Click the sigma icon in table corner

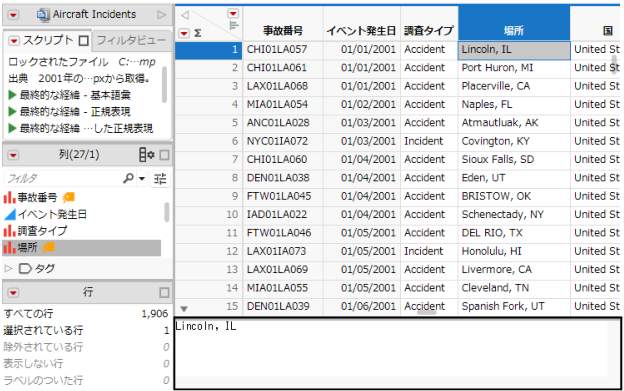click(198, 33)
